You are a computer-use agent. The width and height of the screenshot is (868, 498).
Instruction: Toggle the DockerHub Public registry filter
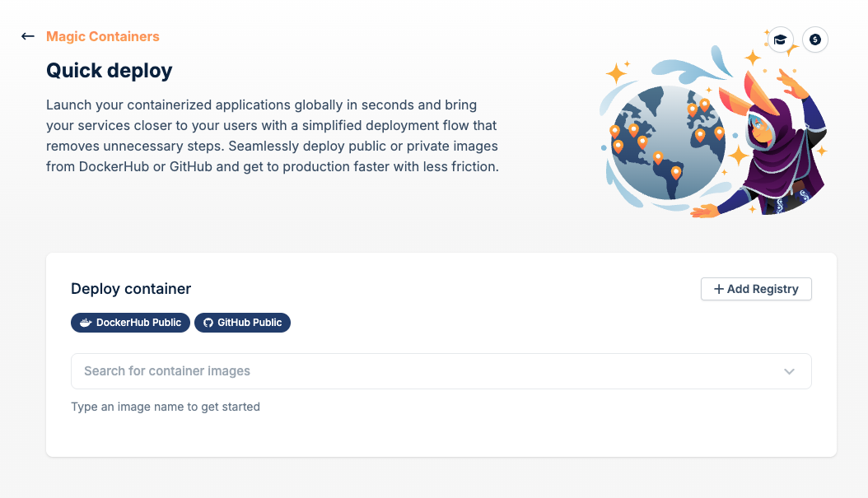click(x=130, y=323)
